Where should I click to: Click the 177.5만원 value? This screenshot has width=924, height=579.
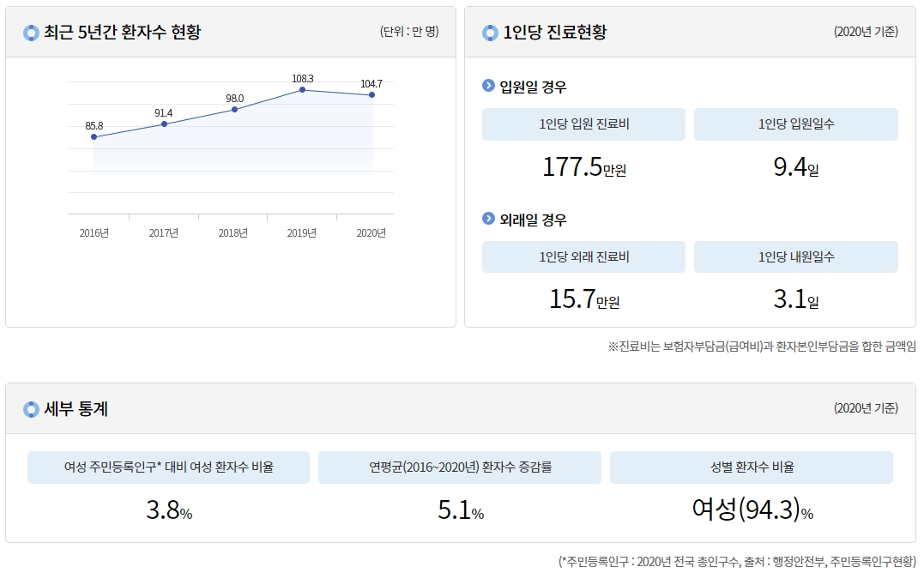584,167
